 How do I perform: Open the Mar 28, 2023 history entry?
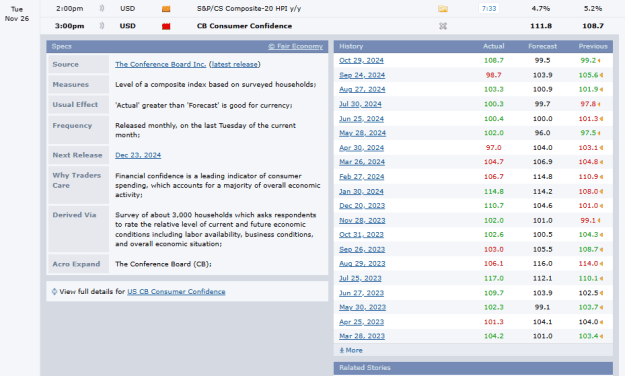[362, 337]
